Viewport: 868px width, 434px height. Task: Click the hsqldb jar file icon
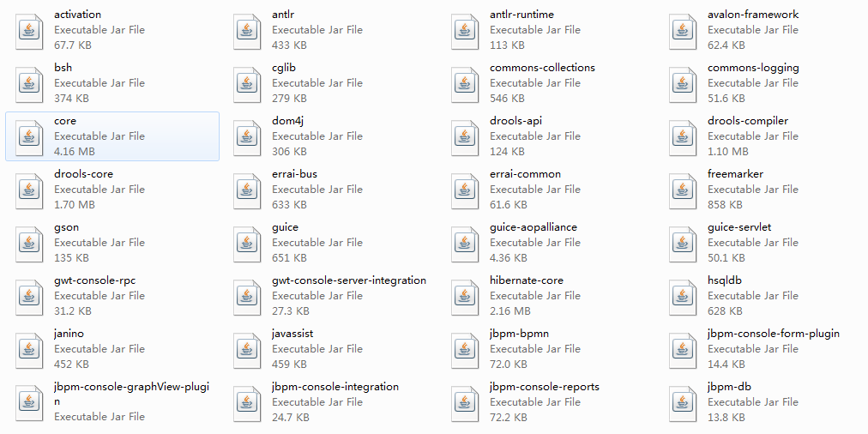pos(683,297)
